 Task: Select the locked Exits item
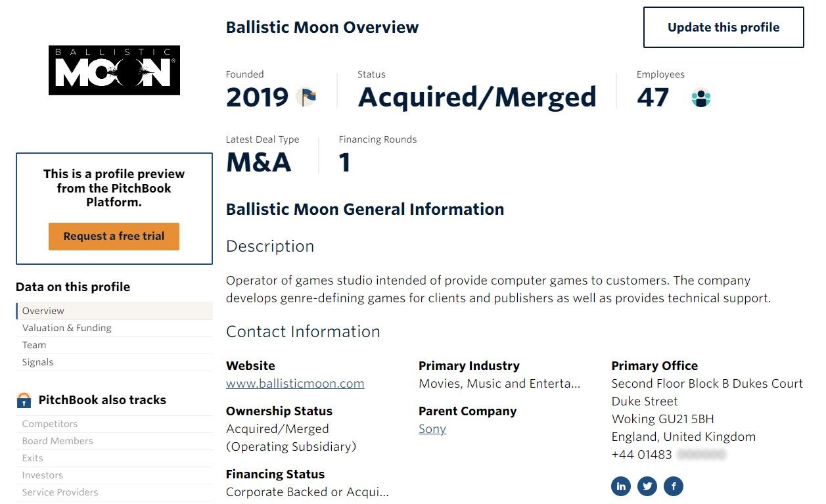114,458
